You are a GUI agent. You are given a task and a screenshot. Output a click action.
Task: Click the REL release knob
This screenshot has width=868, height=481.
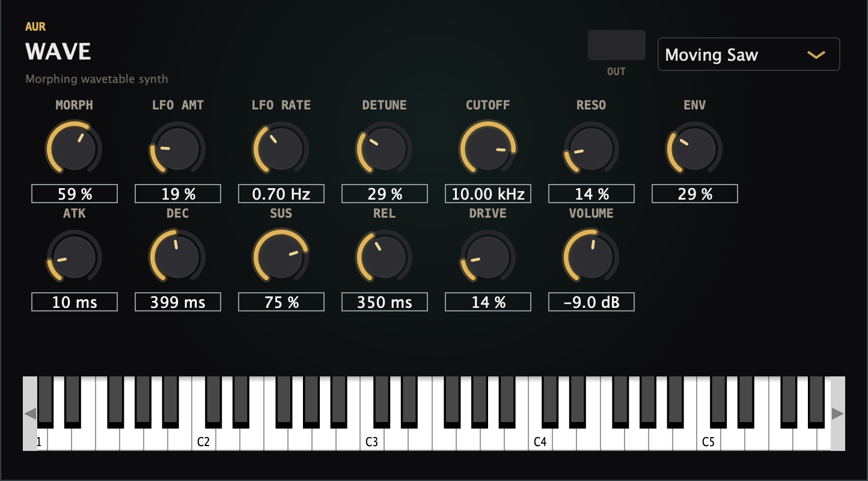click(x=384, y=257)
